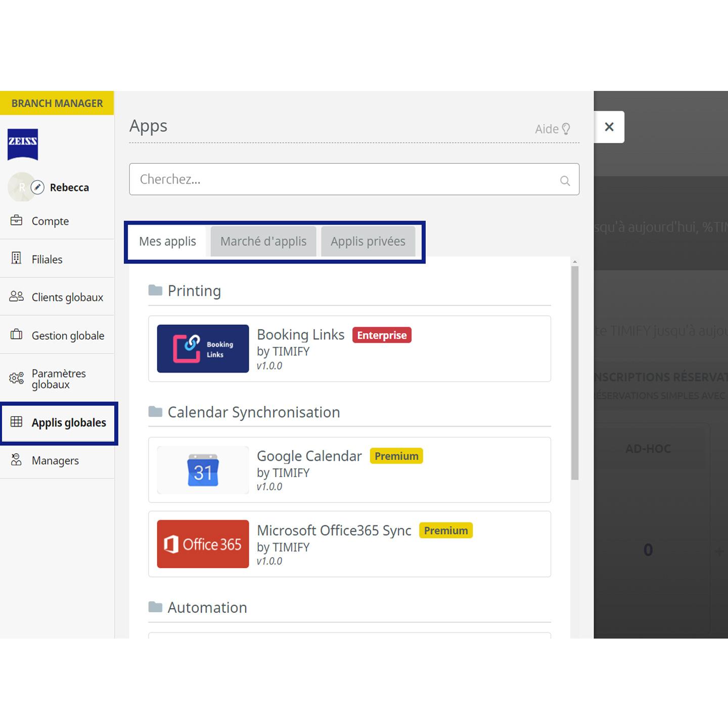The image size is (728, 728).
Task: Click the Google Calendar app title
Action: coord(309,456)
